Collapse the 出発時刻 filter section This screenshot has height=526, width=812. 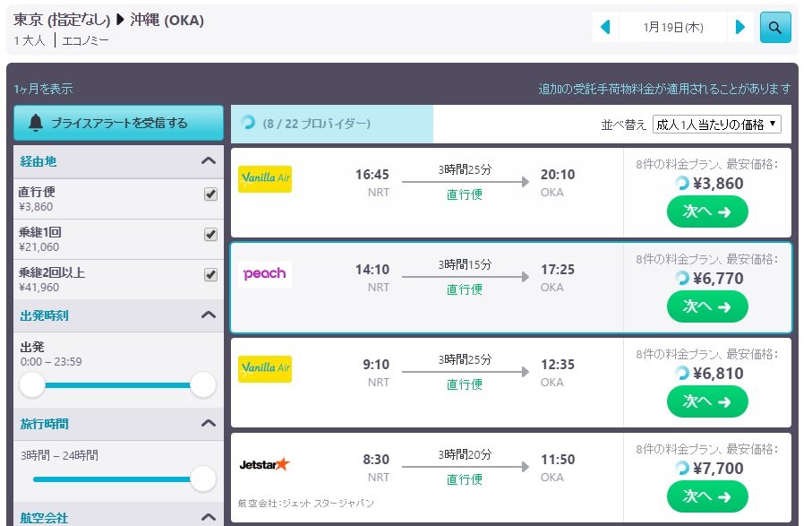click(x=209, y=315)
